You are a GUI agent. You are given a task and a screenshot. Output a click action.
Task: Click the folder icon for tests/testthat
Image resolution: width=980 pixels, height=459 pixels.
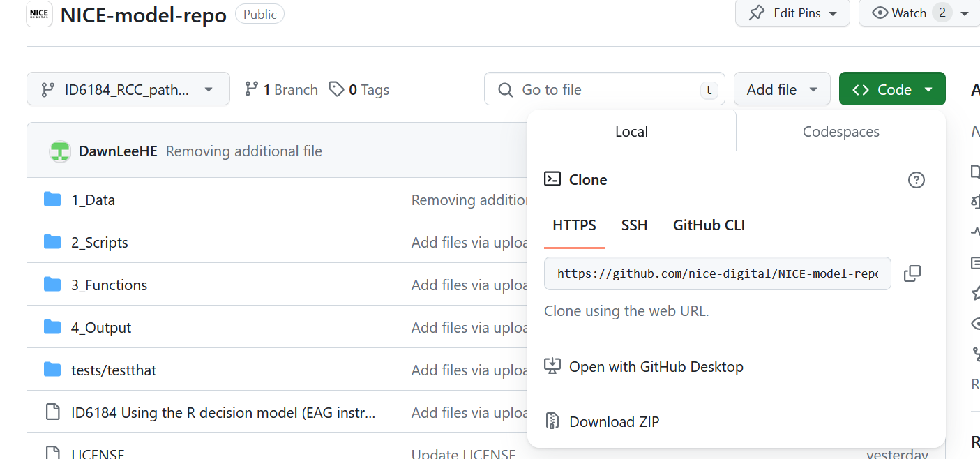tap(52, 370)
